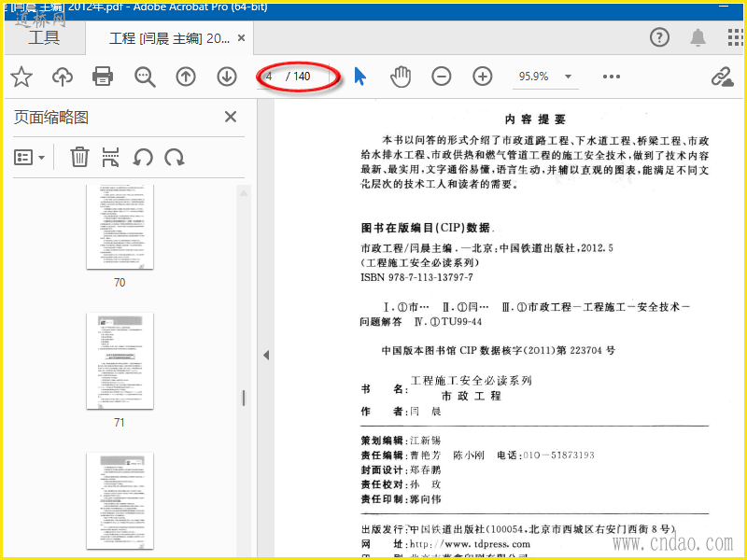Select the page 71 thumbnail
The height and width of the screenshot is (560, 747).
click(x=120, y=360)
